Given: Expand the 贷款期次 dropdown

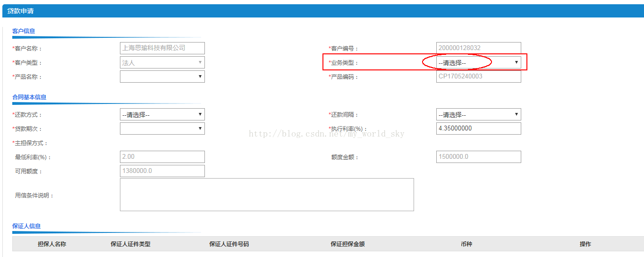Looking at the screenshot, I should 162,128.
